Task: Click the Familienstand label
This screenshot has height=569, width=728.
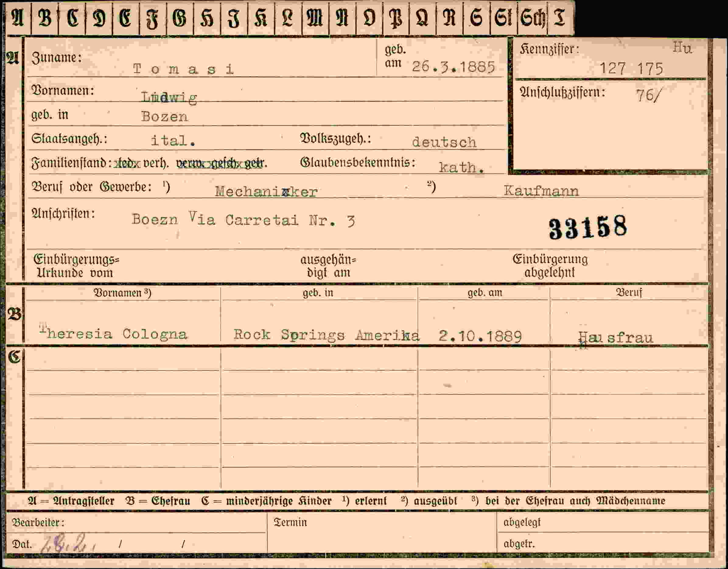Action: pos(71,163)
